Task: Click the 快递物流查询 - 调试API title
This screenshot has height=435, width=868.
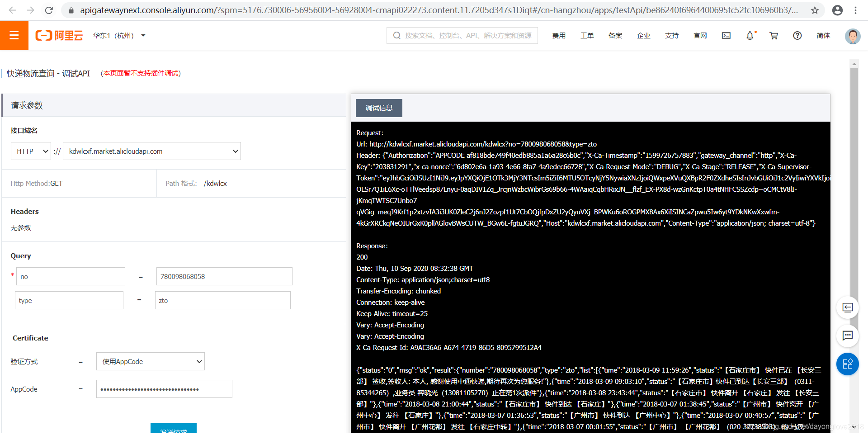Action: 48,73
